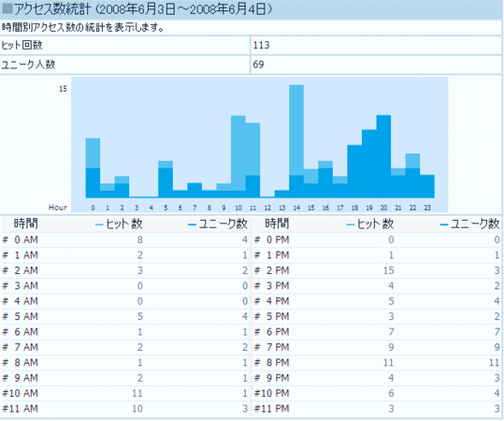Image resolution: width=504 pixels, height=421 pixels.
Task: Click the ユニーク数 legend dash in right table header
Action: (444, 225)
